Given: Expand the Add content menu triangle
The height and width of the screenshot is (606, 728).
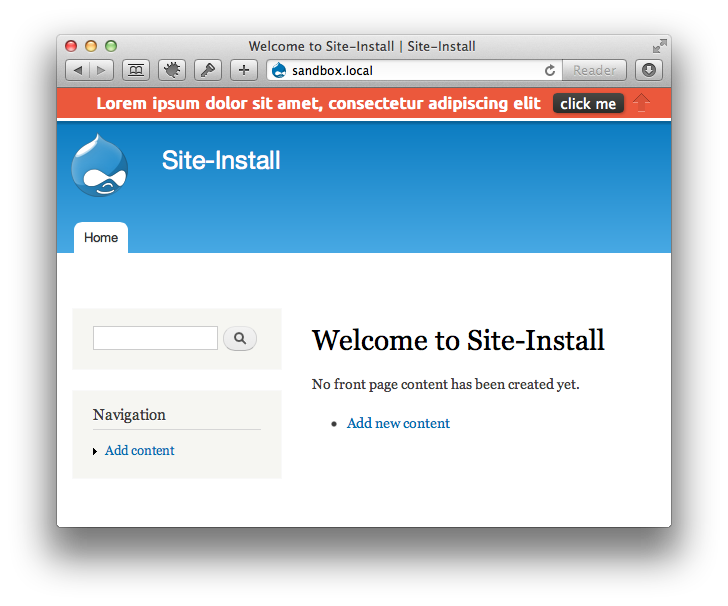Looking at the screenshot, I should (95, 451).
